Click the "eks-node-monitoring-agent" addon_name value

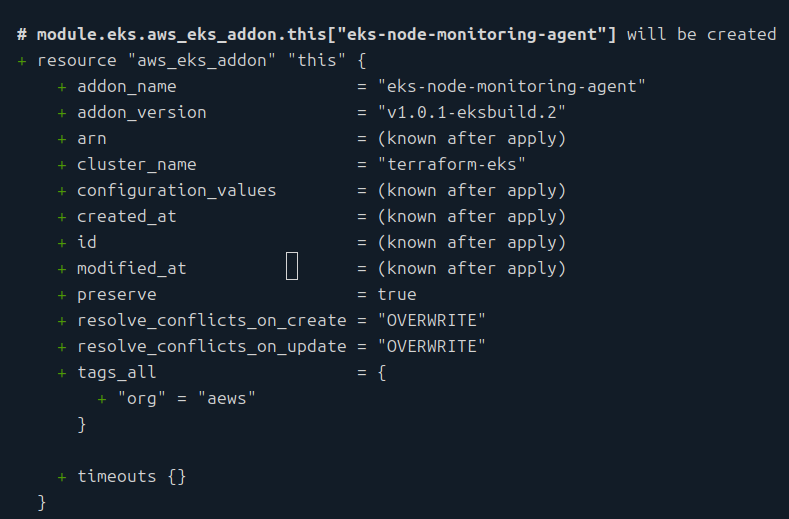tap(511, 86)
